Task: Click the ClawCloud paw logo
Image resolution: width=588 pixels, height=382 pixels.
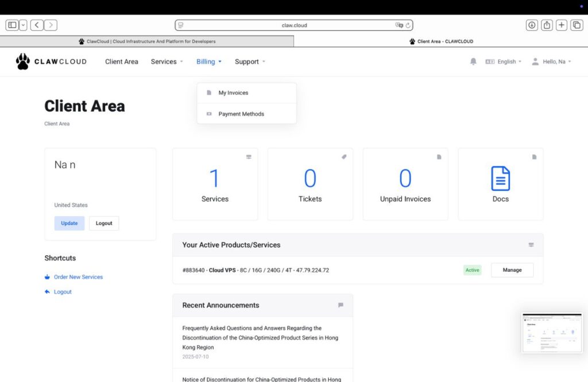Action: coord(23,61)
